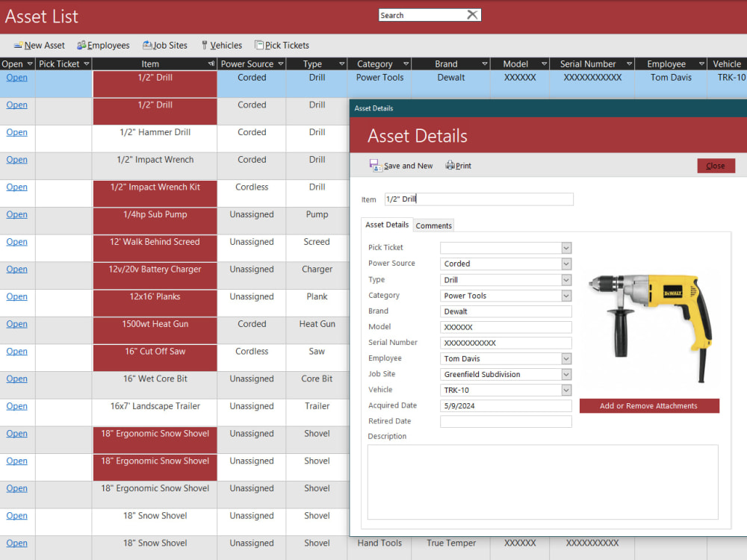Click Add or Remove Attachments button

649,405
